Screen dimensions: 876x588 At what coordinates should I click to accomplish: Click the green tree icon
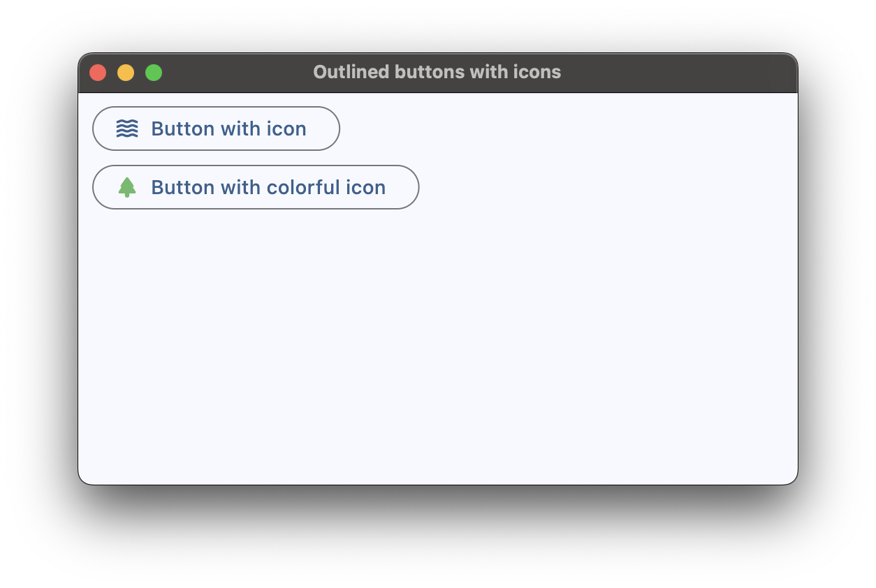coord(127,187)
